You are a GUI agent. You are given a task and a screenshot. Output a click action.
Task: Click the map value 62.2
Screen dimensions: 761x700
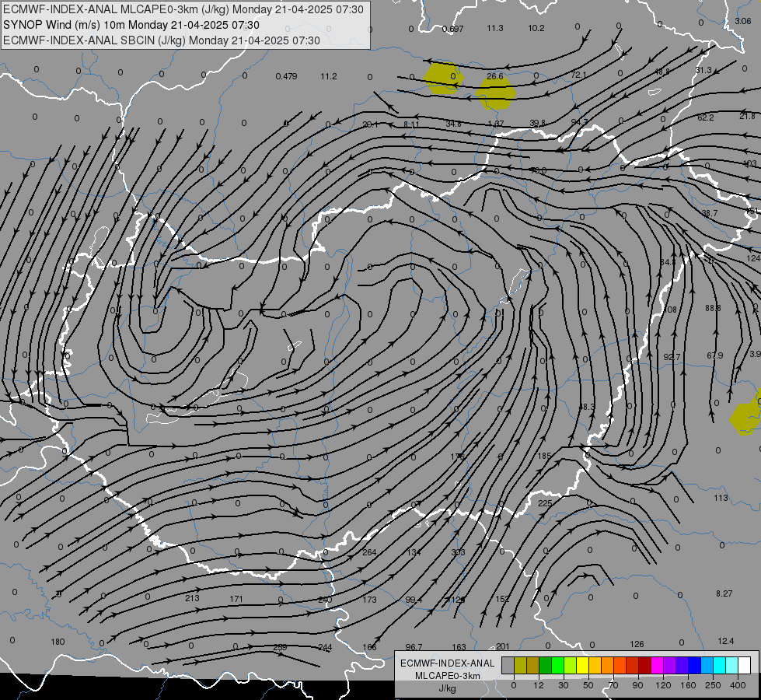(x=706, y=117)
